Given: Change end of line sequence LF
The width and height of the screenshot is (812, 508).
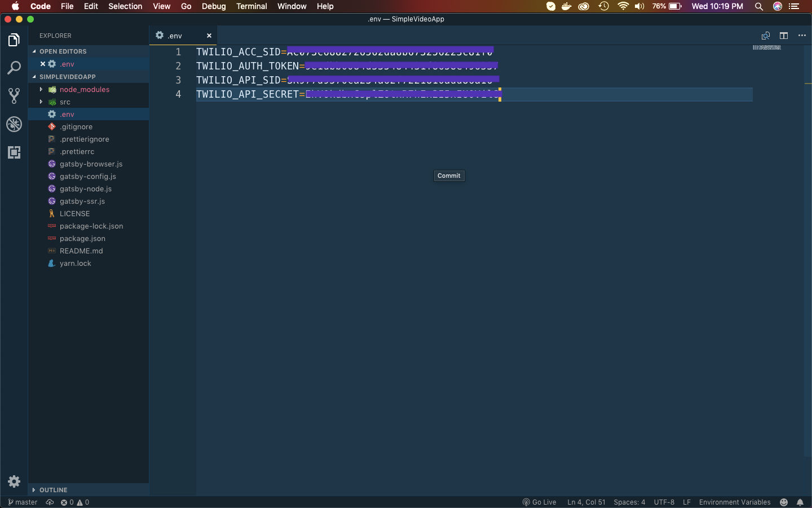Looking at the screenshot, I should [686, 502].
